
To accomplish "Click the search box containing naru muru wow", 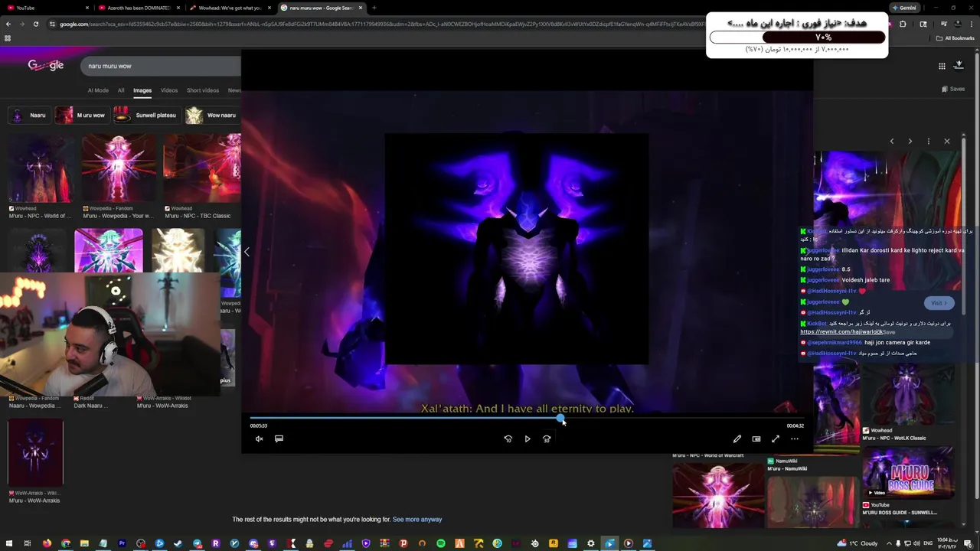I will 161,66.
